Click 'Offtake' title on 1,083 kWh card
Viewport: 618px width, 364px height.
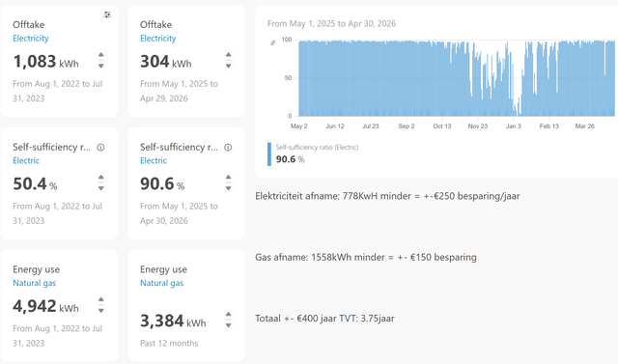[x=28, y=24]
